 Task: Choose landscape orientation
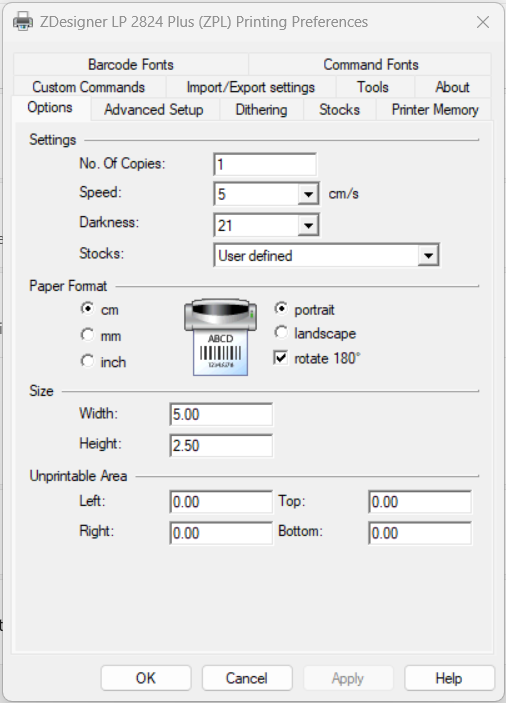281,333
